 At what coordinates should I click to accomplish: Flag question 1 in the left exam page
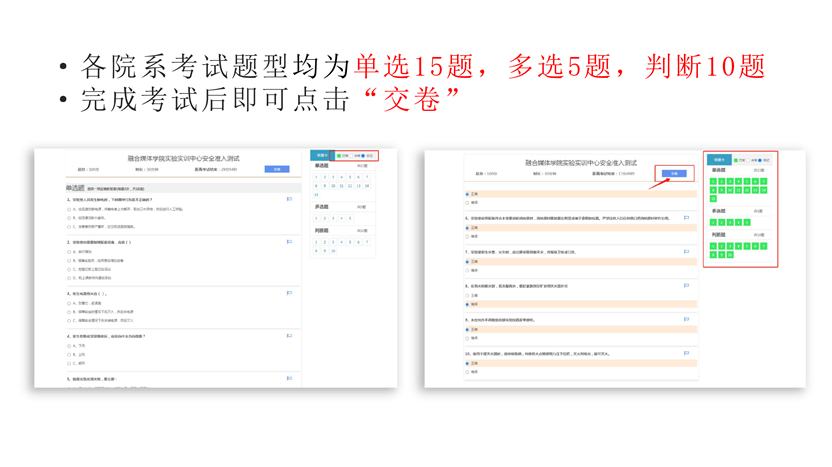(x=289, y=199)
